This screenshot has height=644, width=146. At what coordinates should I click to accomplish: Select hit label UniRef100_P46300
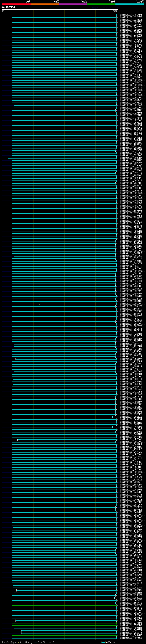(x=131, y=281)
